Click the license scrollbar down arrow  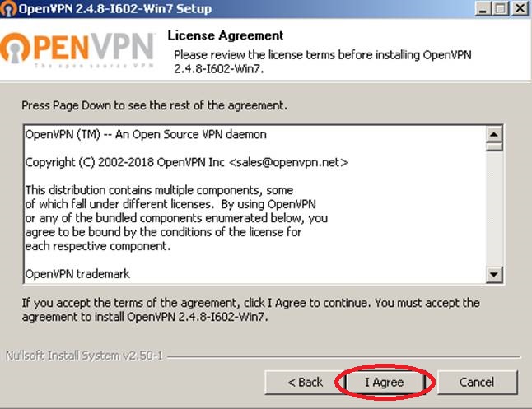point(494,274)
